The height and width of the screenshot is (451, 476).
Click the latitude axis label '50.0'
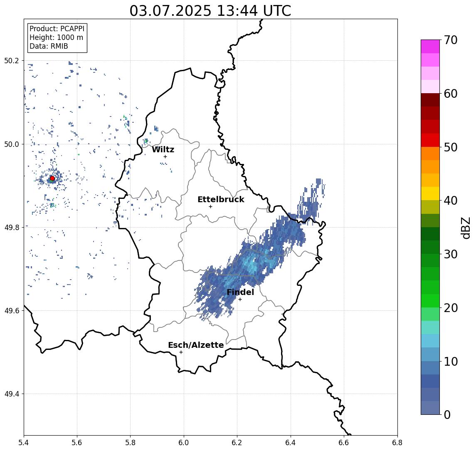click(11, 144)
